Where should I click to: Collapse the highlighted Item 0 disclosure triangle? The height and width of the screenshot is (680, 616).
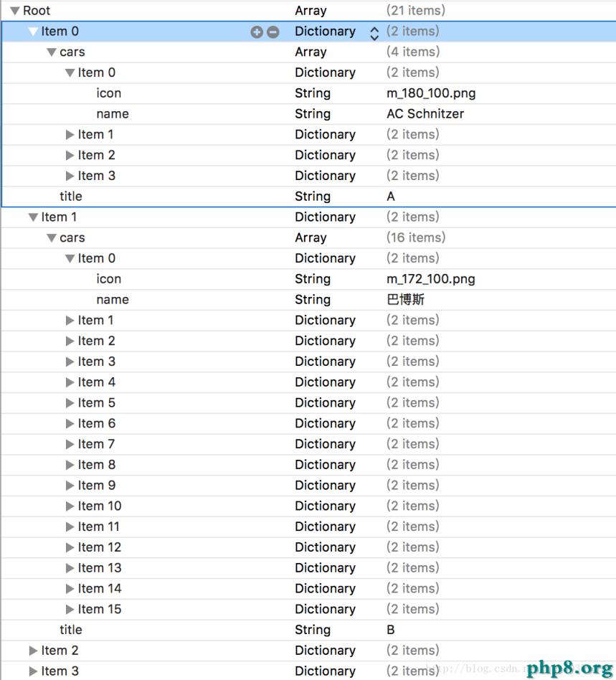33,32
